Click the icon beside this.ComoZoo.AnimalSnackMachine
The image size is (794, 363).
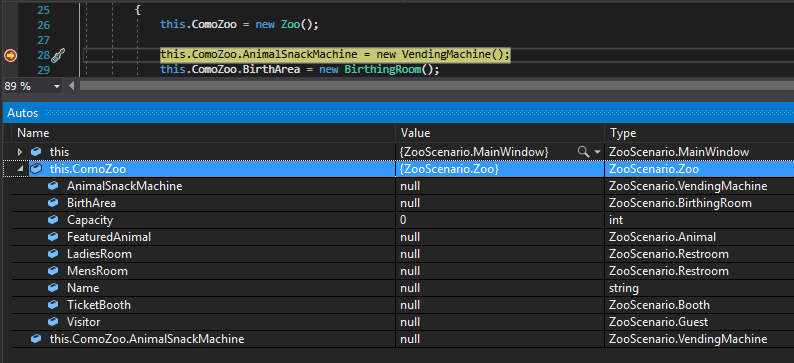click(x=35, y=339)
